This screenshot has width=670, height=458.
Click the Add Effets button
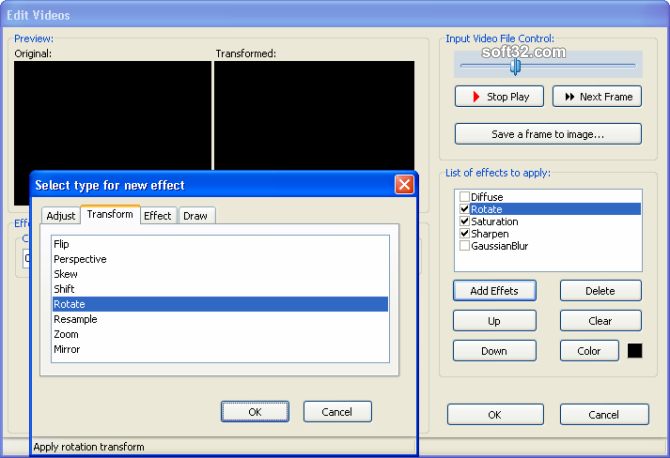tap(494, 291)
